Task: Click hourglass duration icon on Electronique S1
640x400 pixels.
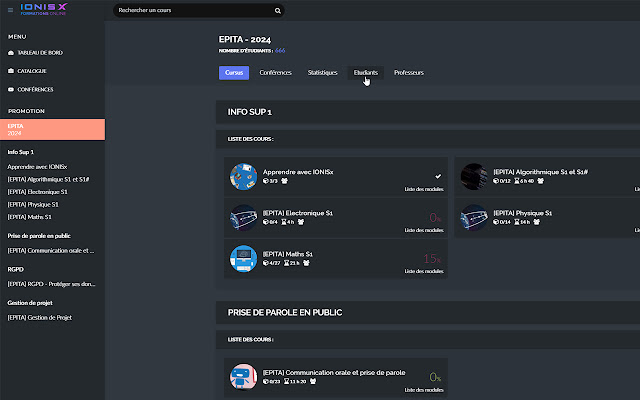Action: tap(284, 222)
